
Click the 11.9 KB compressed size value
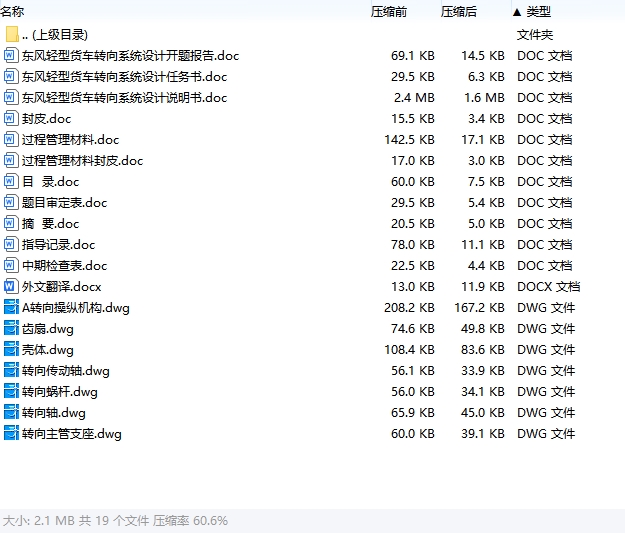[x=483, y=287]
